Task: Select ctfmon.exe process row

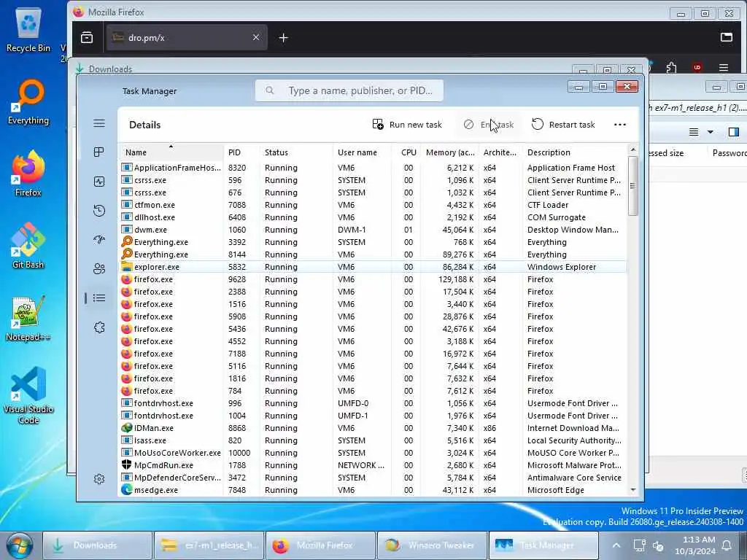Action: [373, 205]
